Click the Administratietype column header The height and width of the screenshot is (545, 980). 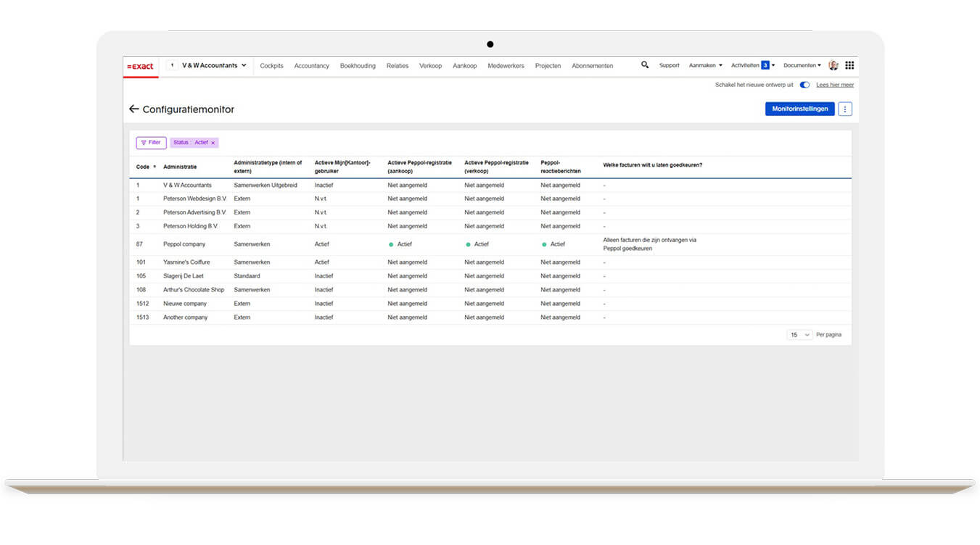(268, 167)
